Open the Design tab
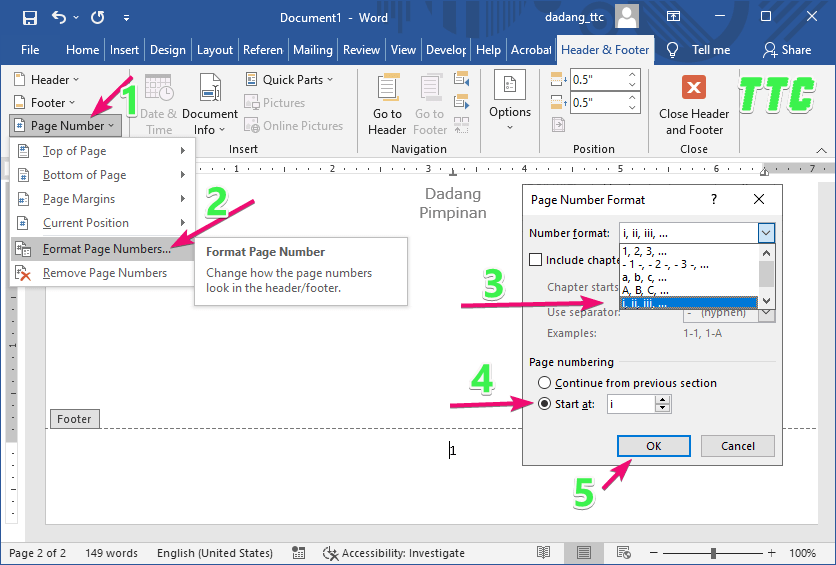The height and width of the screenshot is (565, 836). (167, 50)
